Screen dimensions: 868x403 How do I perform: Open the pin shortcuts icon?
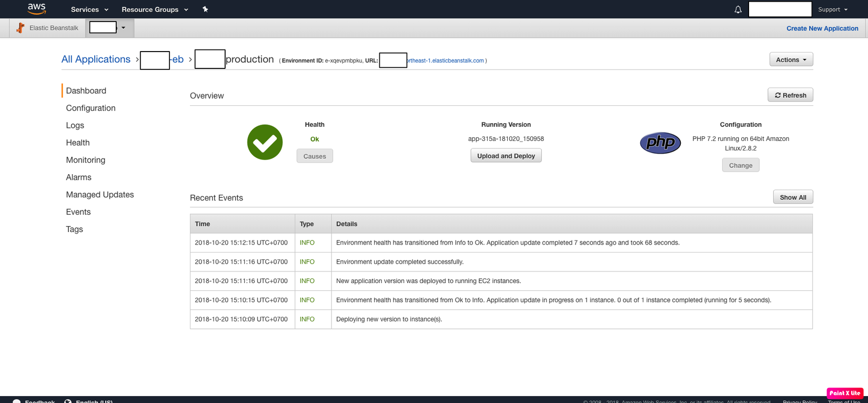tap(205, 9)
